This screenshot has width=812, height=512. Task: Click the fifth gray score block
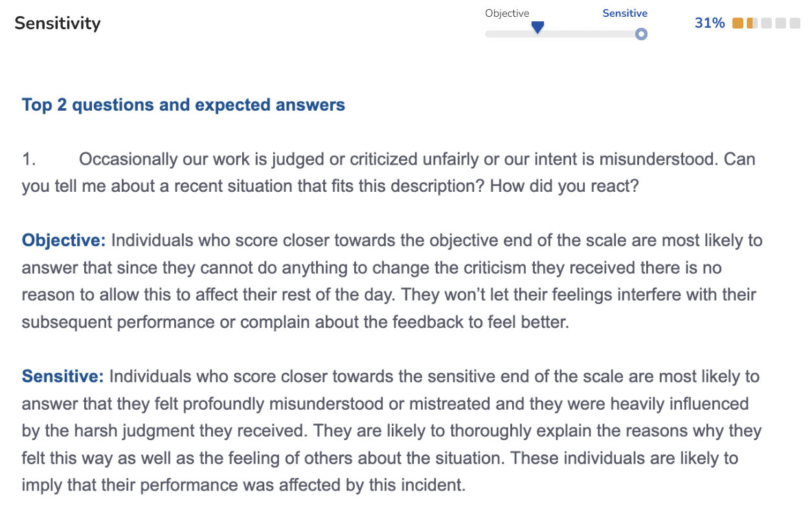(x=795, y=23)
